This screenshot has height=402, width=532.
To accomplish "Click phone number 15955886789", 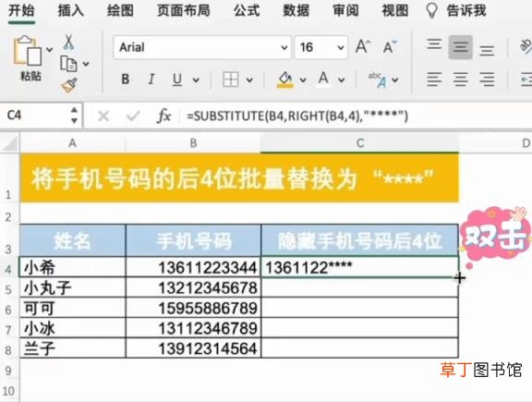I will [193, 308].
